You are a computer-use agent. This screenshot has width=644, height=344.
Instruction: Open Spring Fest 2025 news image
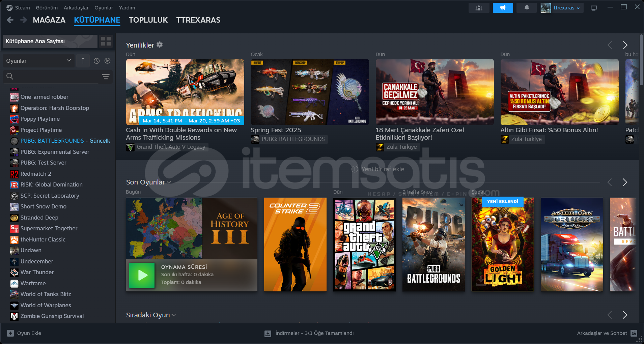pos(310,92)
